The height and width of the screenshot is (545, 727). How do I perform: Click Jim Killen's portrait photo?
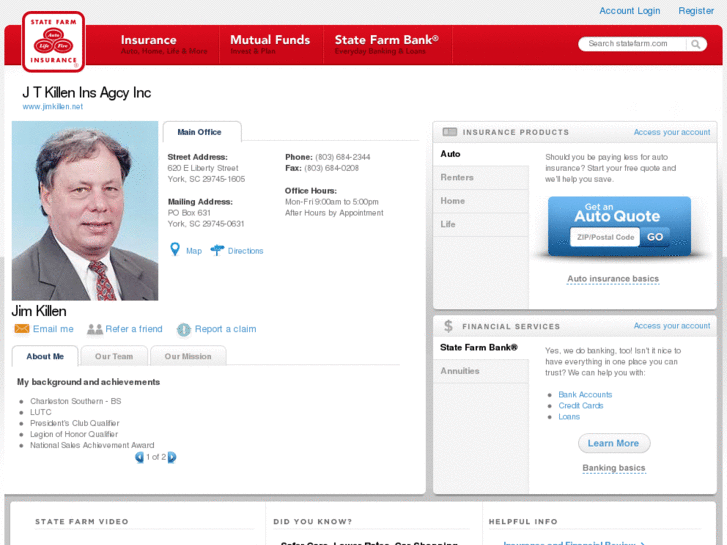tap(85, 211)
